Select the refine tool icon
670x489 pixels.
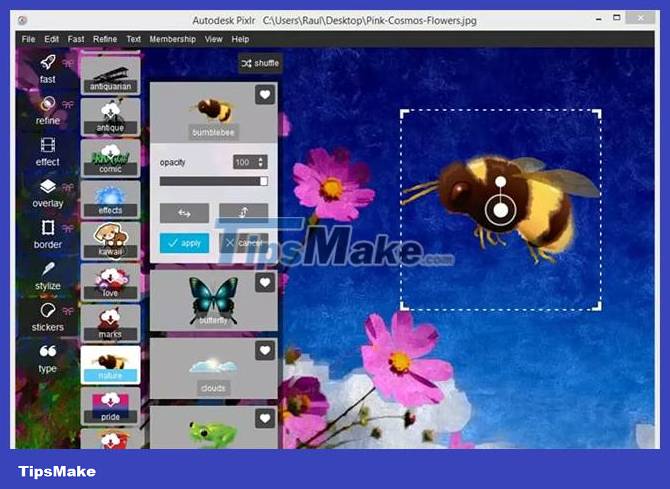[47, 104]
